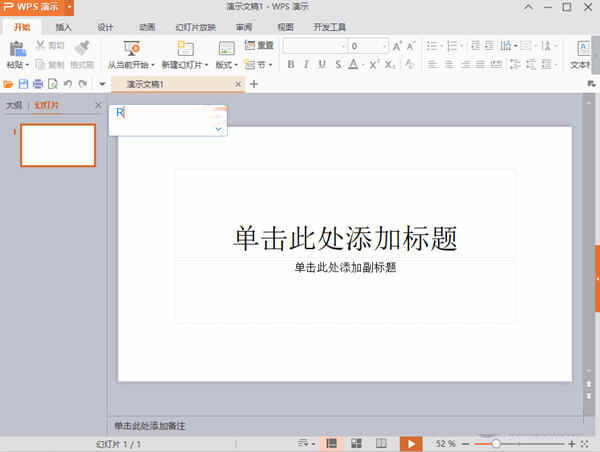Click the orange play slideshow button

coord(410,443)
